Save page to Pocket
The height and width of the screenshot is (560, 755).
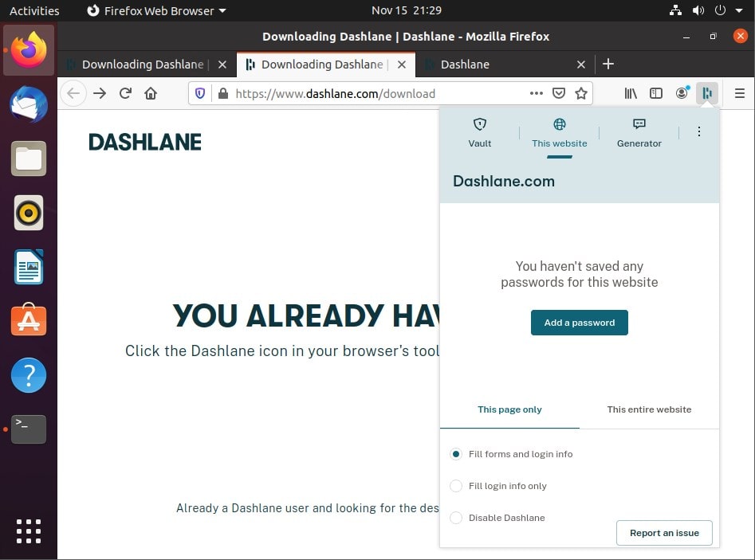point(559,93)
